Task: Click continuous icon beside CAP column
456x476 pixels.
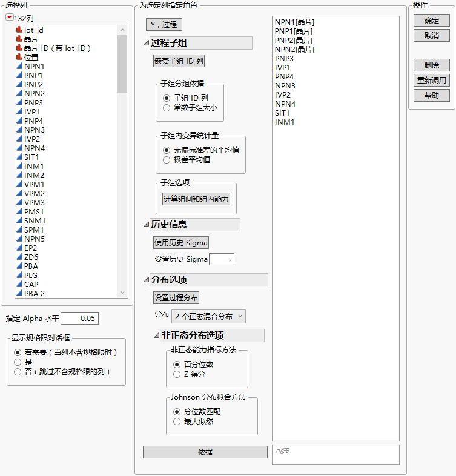Action: 19,285
